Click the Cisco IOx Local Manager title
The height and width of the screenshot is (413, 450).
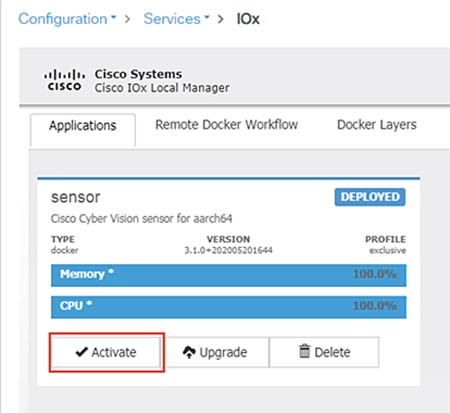162,88
